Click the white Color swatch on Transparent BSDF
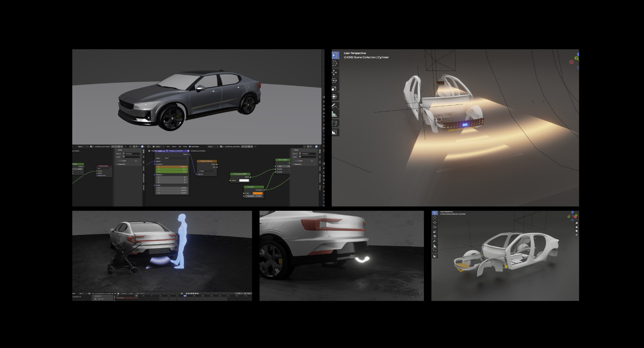 pyautogui.click(x=244, y=180)
